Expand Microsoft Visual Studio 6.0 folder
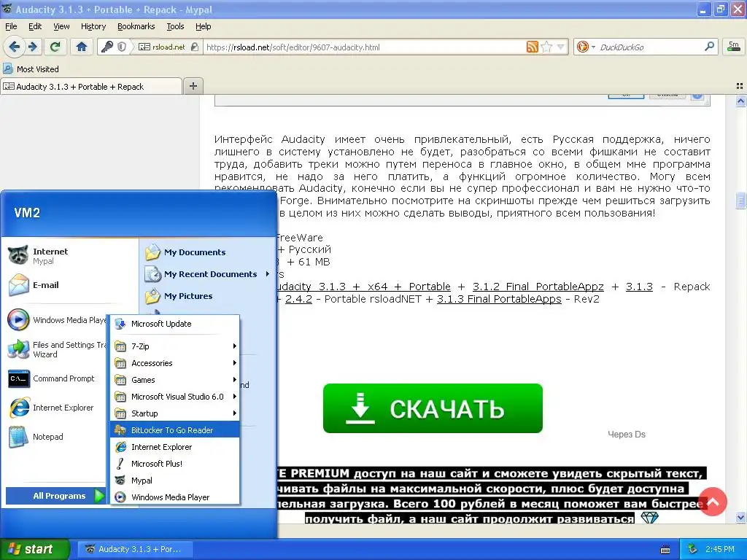This screenshot has height=560, width=747. 175,396
